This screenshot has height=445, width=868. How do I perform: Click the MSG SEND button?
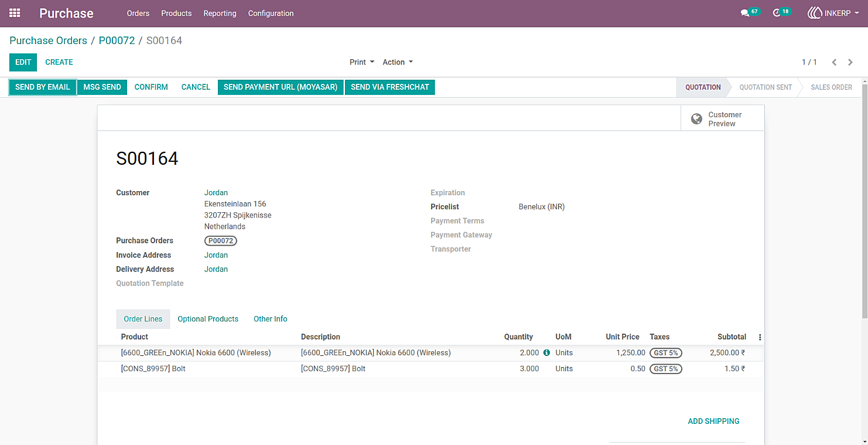point(102,87)
